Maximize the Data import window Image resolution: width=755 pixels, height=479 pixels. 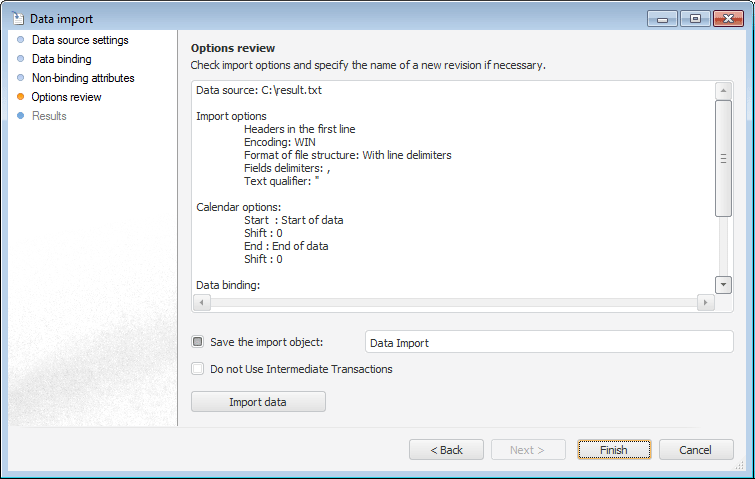695,18
